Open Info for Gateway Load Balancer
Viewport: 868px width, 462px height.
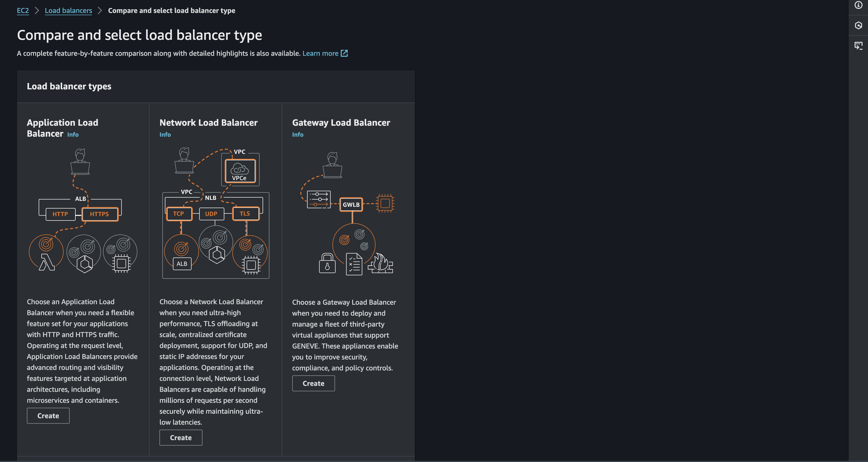click(x=298, y=135)
